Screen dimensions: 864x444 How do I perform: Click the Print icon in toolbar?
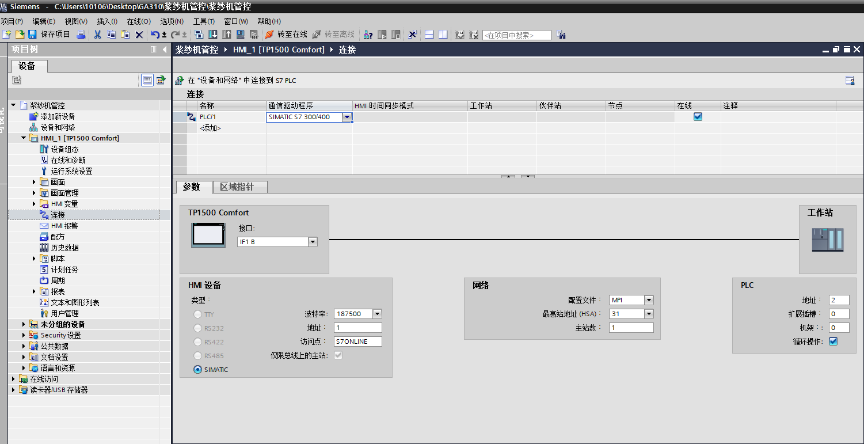(x=83, y=34)
